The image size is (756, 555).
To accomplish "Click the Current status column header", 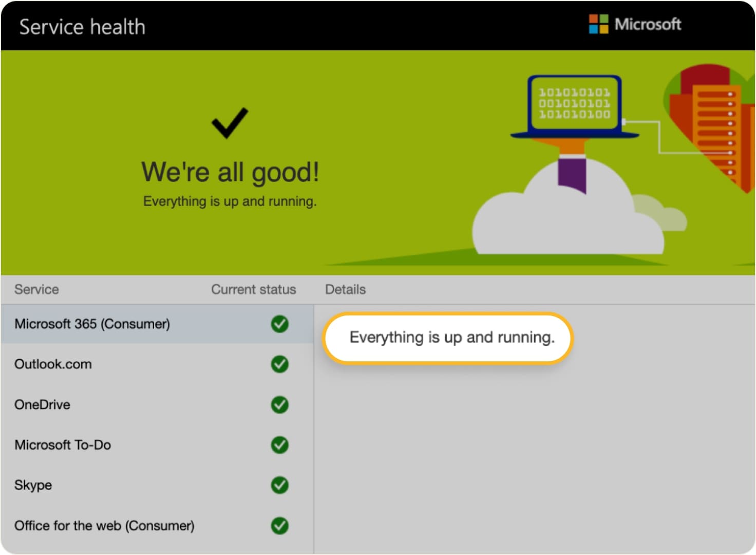I will click(x=253, y=289).
